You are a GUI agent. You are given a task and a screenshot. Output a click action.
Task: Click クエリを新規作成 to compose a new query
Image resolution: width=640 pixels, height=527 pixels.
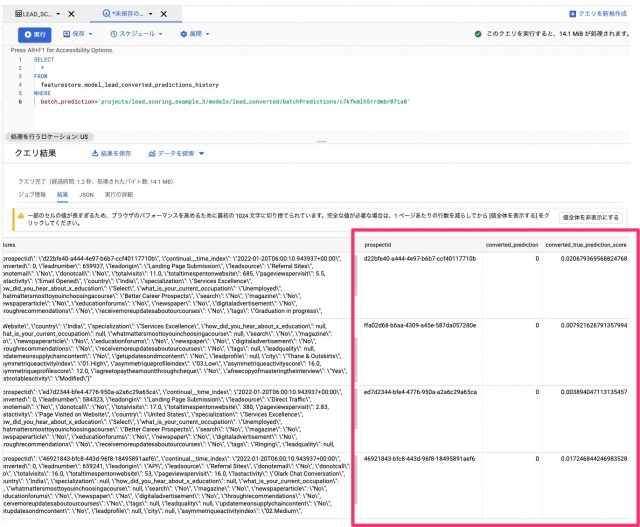(598, 14)
